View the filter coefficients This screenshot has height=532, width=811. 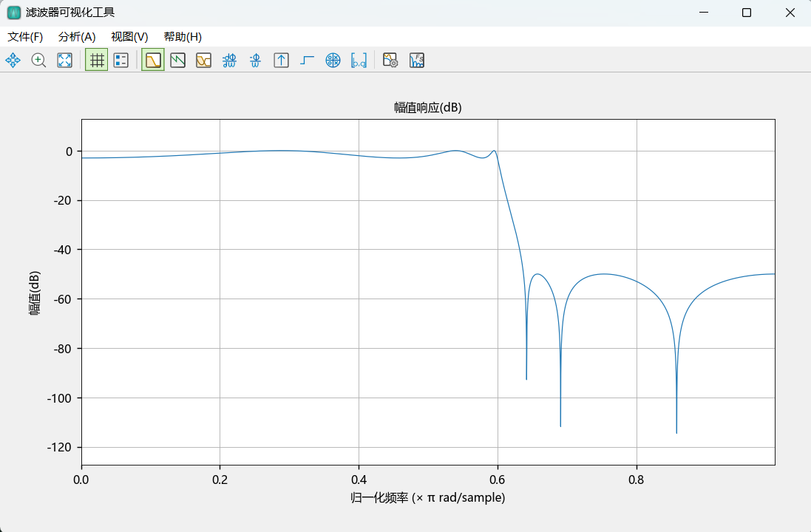(x=359, y=61)
